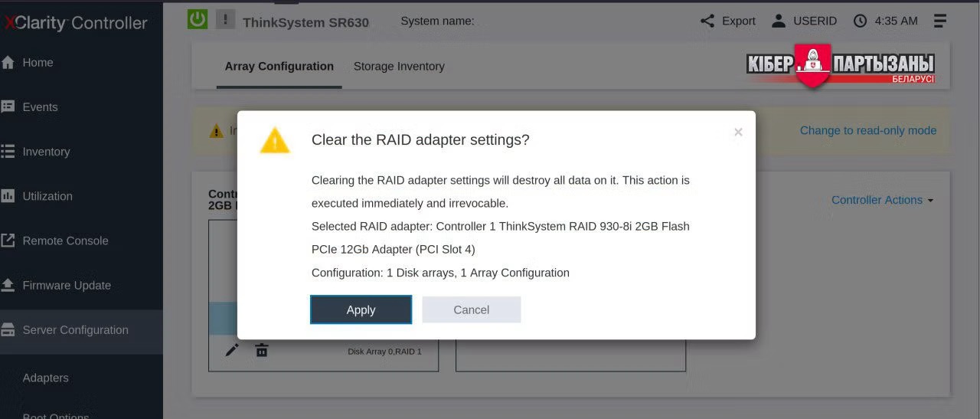Click Cancel in the RAID dialog
Viewport: 980px width, 419px height.
(x=471, y=309)
